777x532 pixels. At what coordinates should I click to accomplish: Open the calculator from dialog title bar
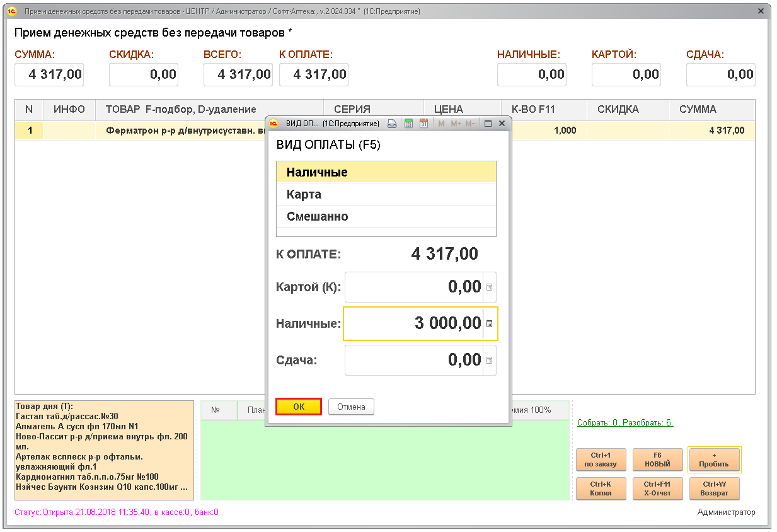click(x=408, y=124)
